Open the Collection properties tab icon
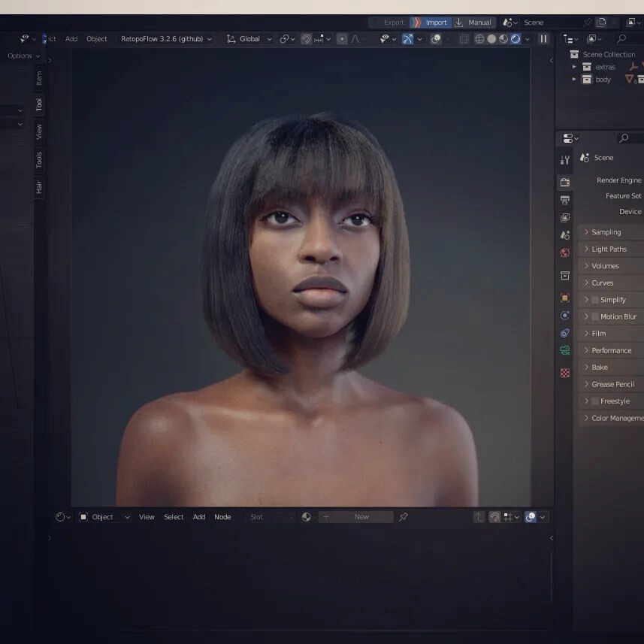 coord(565,276)
